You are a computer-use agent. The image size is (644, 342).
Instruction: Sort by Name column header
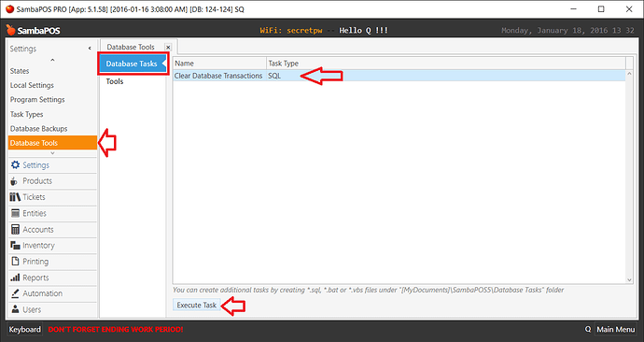click(219, 64)
